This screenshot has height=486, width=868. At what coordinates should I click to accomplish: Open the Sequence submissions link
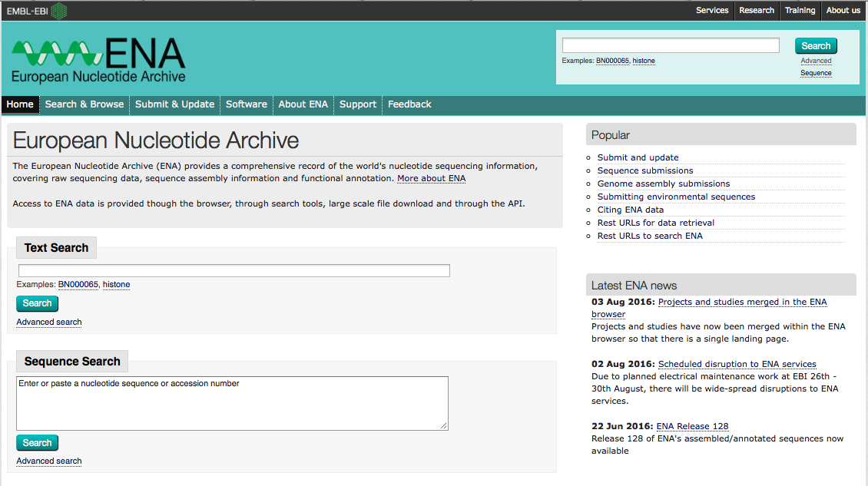pos(645,170)
